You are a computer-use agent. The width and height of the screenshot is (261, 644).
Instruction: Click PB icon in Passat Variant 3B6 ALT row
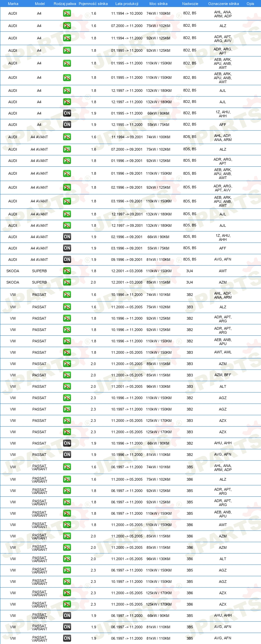pos(67,559)
